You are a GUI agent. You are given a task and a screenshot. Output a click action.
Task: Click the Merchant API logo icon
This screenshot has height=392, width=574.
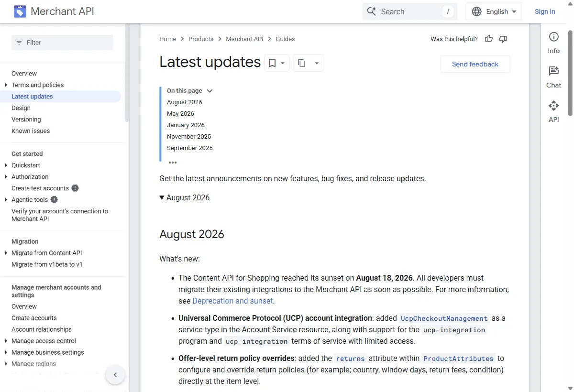[x=20, y=11]
